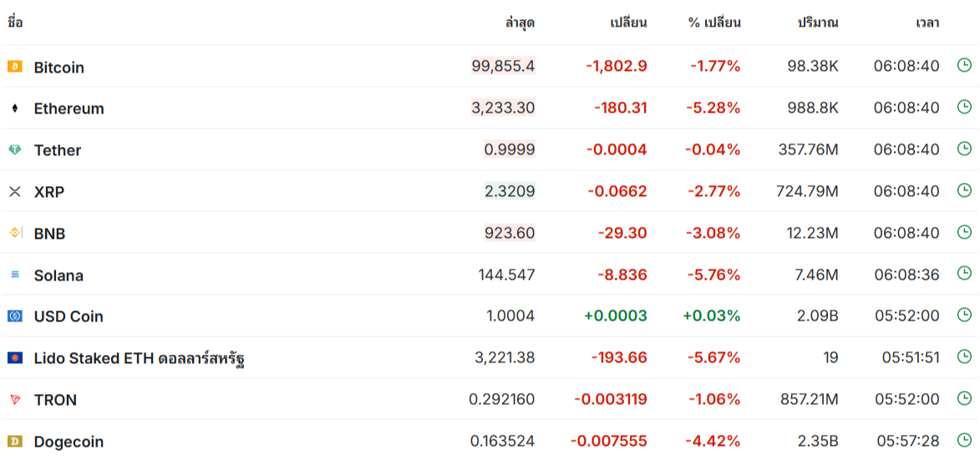Viewport: 980px width, 456px height.
Task: Open the Lido Staked ETH link
Action: [139, 358]
